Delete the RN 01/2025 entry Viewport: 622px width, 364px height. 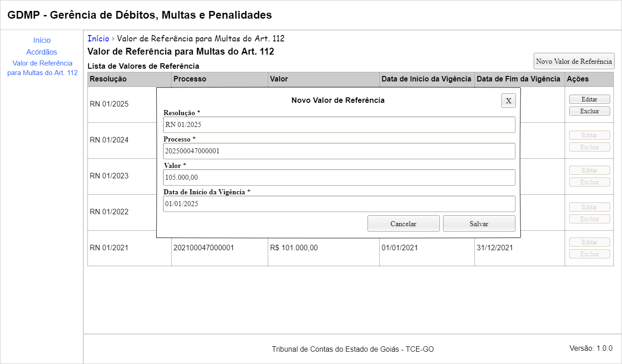click(x=589, y=111)
